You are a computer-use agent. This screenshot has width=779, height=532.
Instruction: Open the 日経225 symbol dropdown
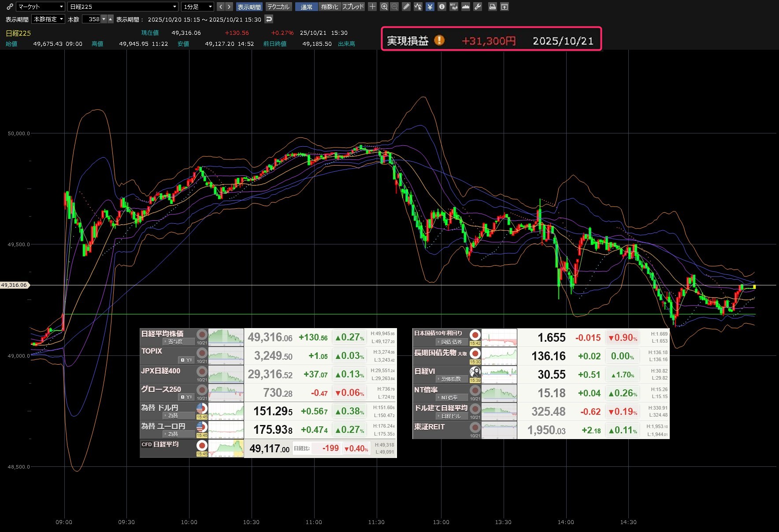123,7
